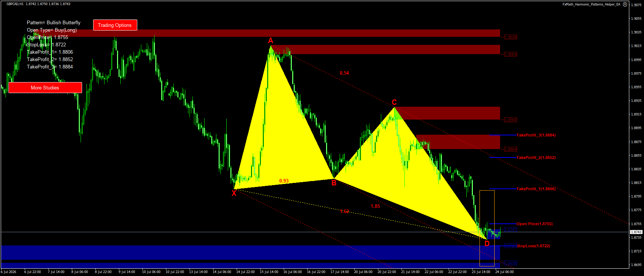Click the '20 Jul 22:00' time axis label
This screenshot has height=276, width=644.
coord(387,272)
